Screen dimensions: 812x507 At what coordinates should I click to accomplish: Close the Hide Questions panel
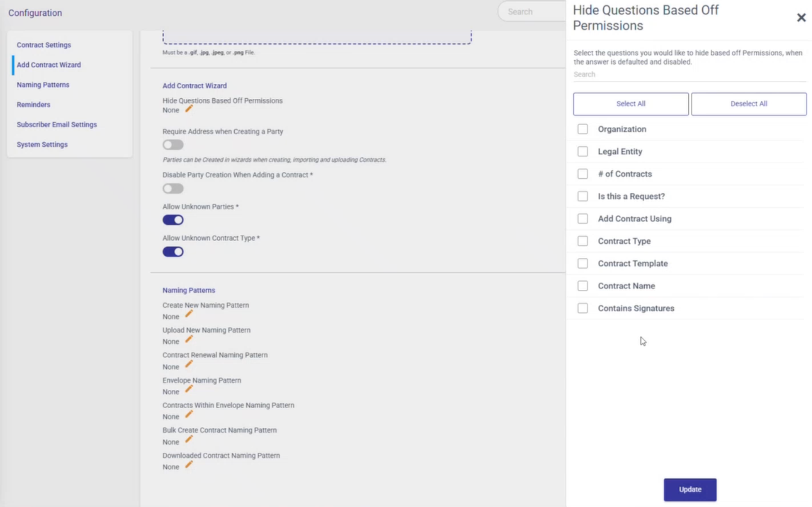801,17
